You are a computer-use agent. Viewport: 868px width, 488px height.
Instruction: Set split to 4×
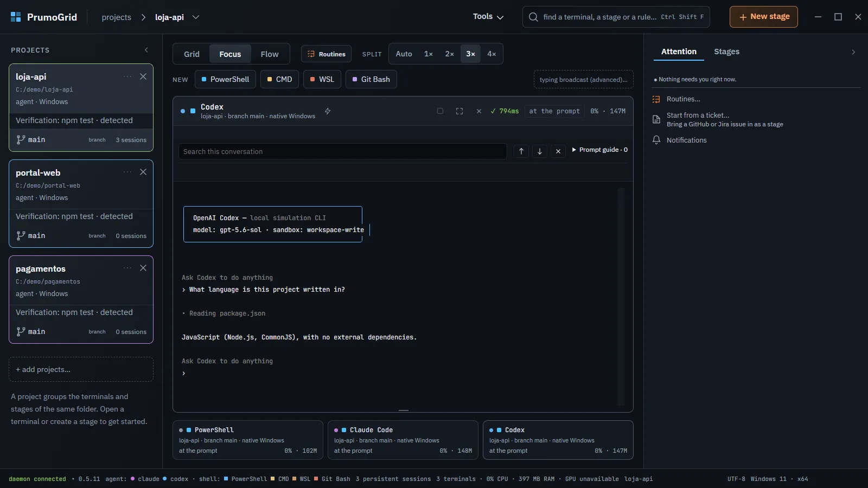coord(492,54)
